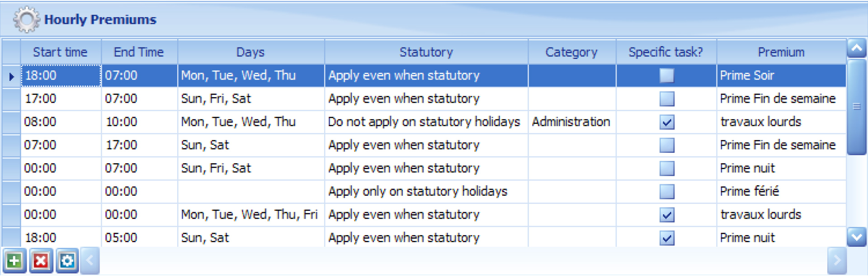This screenshot has height=278, width=868.
Task: Click the Statutory column header
Action: click(426, 52)
